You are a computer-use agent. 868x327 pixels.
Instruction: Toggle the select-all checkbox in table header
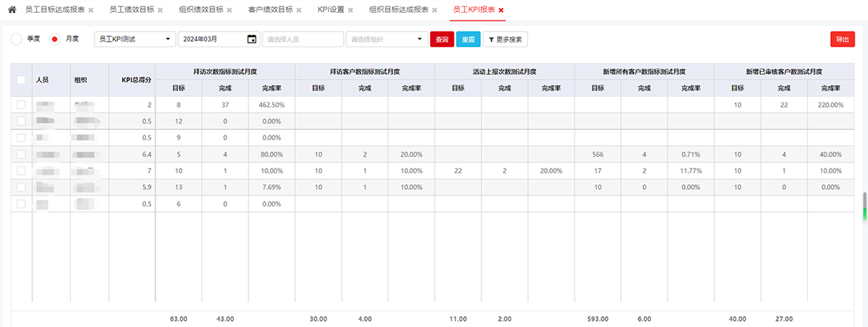tap(21, 80)
